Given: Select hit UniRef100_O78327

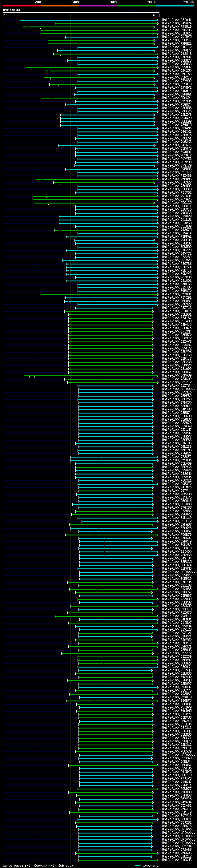Looking at the screenshot, I should click(177, 182).
